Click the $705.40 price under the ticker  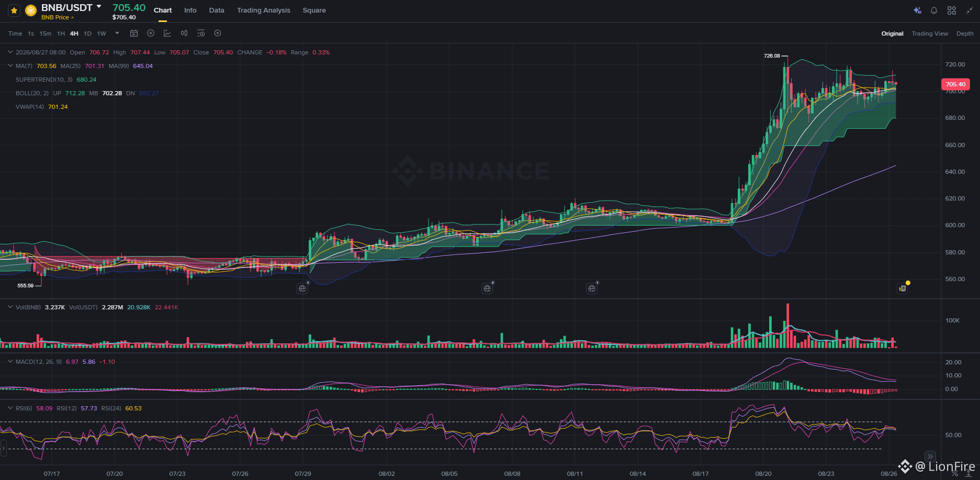pos(124,17)
